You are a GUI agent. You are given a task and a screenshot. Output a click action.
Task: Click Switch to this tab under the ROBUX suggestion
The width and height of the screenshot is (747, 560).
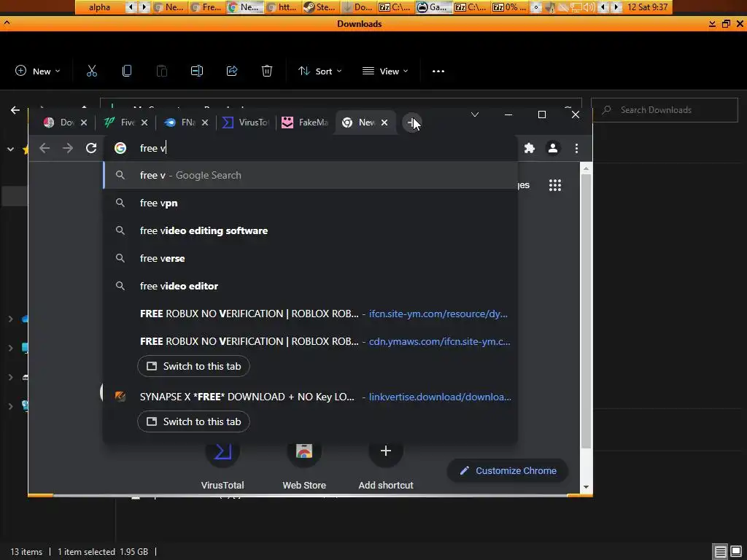(193, 366)
